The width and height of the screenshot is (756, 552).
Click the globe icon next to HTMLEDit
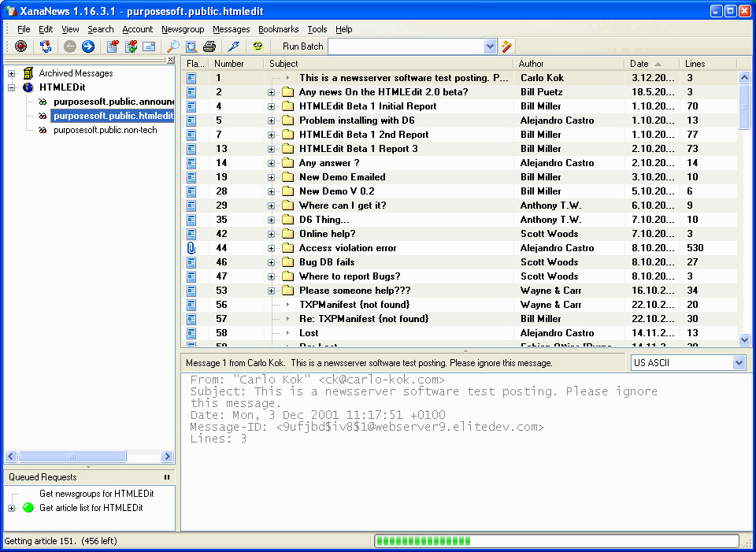point(28,87)
